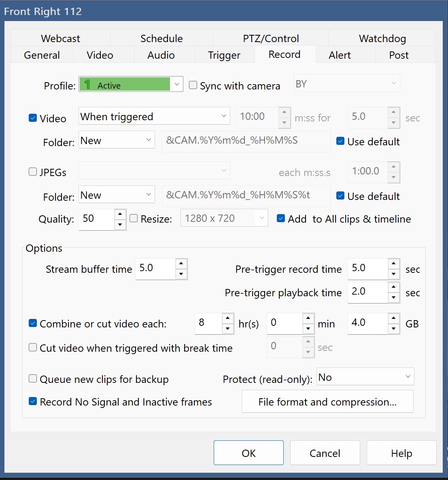Image resolution: width=448 pixels, height=480 pixels.
Task: Increase Pre-trigger record time up arrow
Action: [x=393, y=263]
